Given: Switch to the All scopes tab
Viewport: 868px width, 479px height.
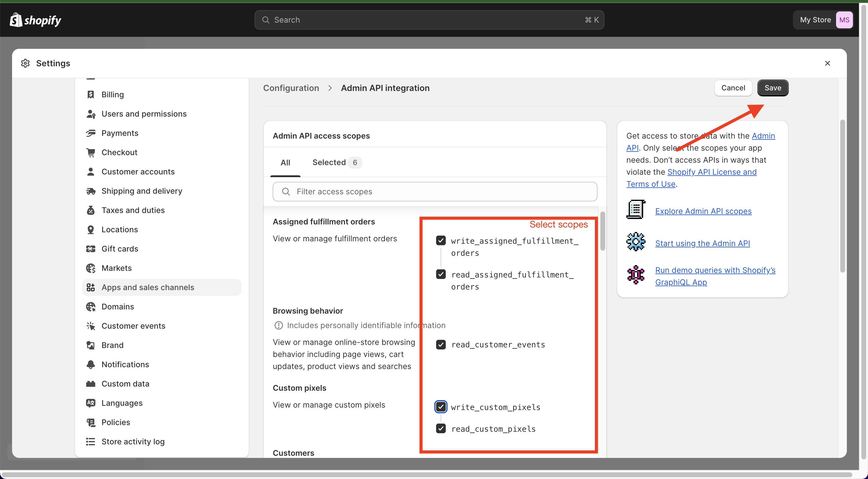Looking at the screenshot, I should pyautogui.click(x=285, y=163).
